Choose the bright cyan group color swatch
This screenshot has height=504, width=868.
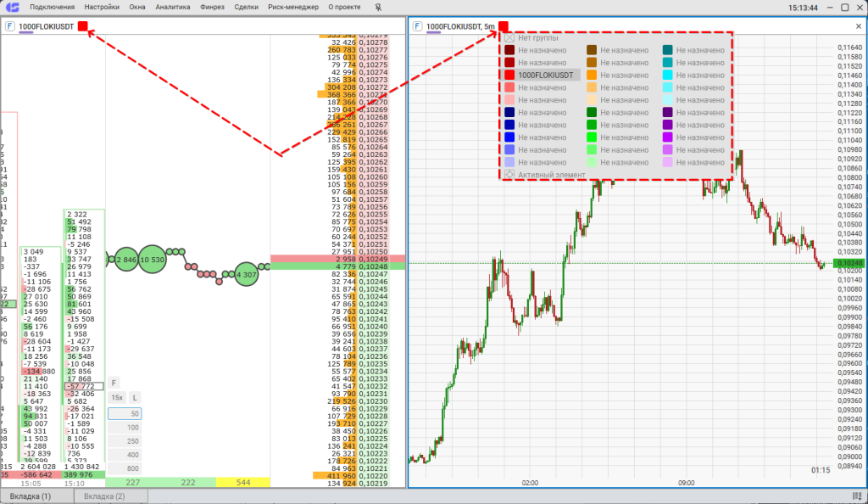click(x=668, y=76)
